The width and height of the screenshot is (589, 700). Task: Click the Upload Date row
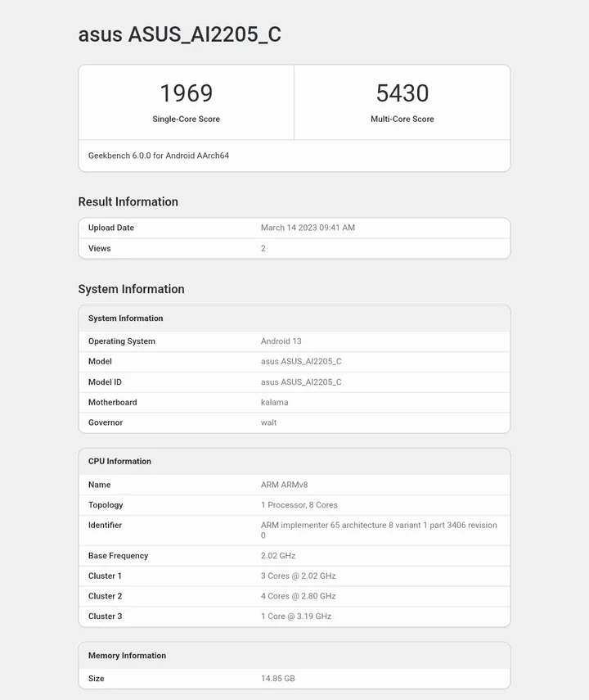[x=294, y=228]
